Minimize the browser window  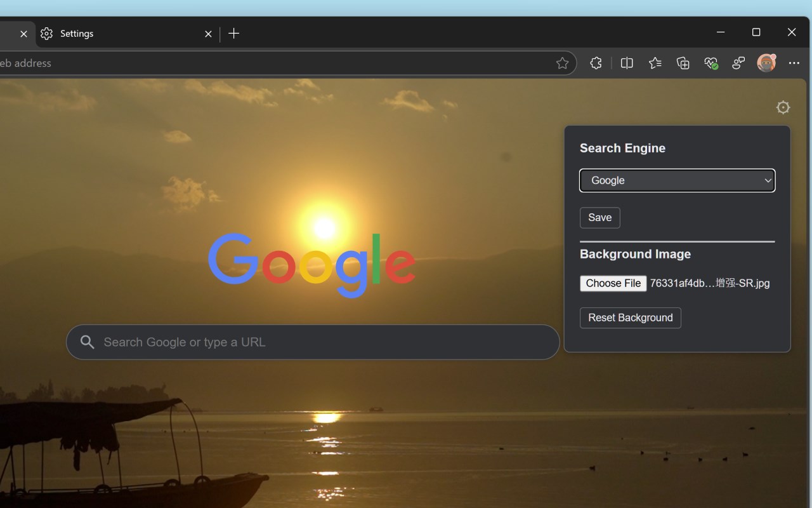(x=721, y=32)
